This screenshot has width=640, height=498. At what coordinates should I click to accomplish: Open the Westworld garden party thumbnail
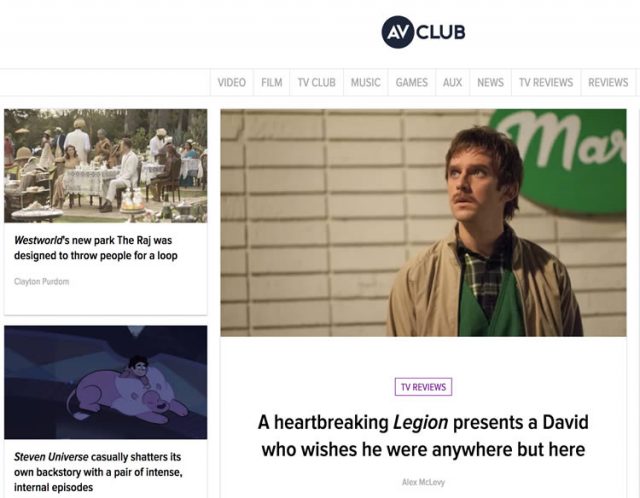coord(106,166)
